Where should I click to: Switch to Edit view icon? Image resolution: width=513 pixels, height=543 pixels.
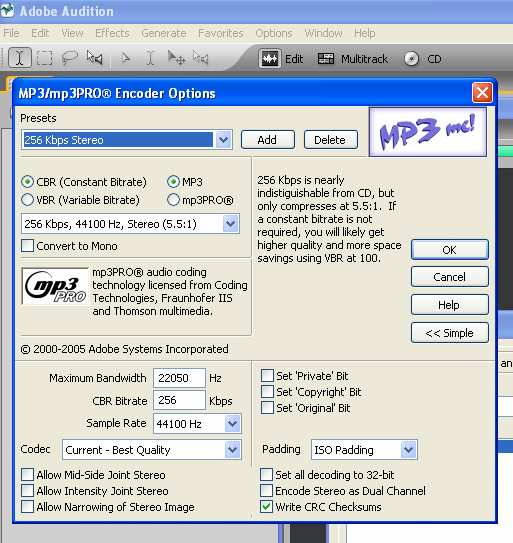(x=269, y=59)
